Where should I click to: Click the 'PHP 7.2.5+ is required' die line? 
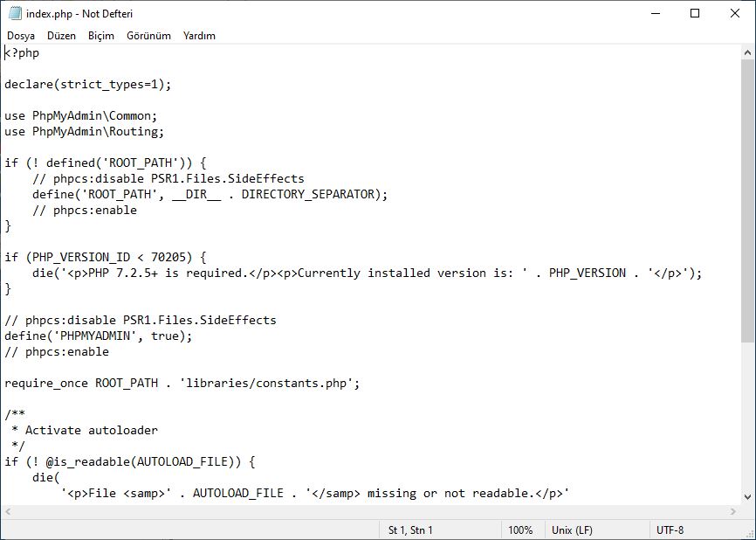pos(367,273)
